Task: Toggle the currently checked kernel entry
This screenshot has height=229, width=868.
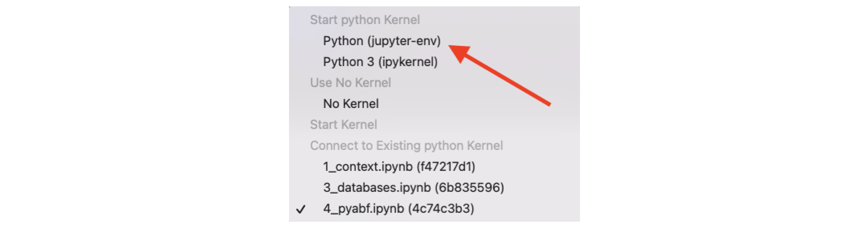Action: 398,209
